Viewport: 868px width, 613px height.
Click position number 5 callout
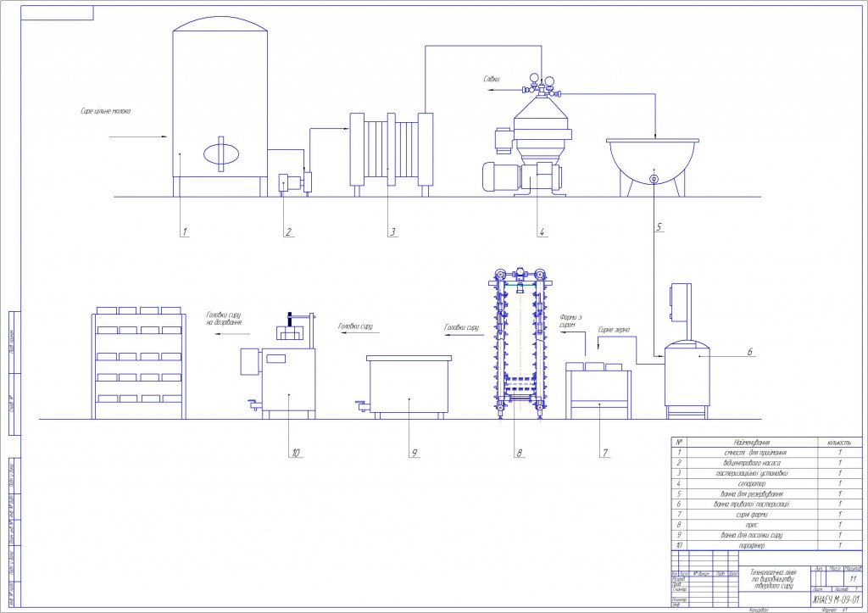tap(659, 227)
